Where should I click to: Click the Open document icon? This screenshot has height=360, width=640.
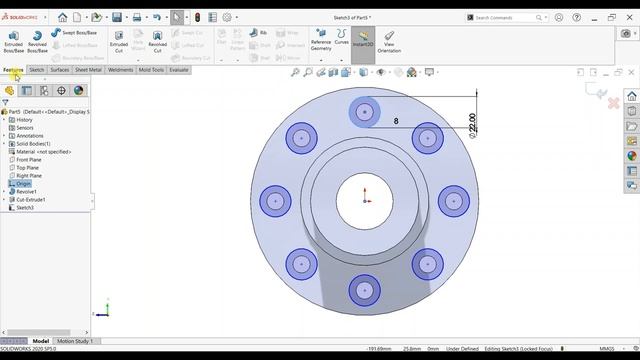(96, 18)
